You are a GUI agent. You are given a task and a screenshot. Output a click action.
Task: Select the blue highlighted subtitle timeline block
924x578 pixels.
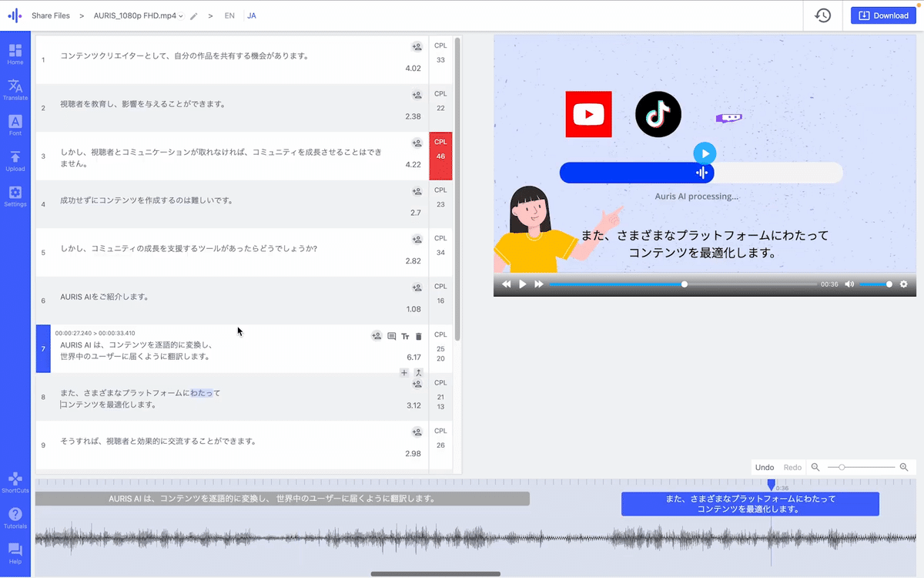point(750,504)
